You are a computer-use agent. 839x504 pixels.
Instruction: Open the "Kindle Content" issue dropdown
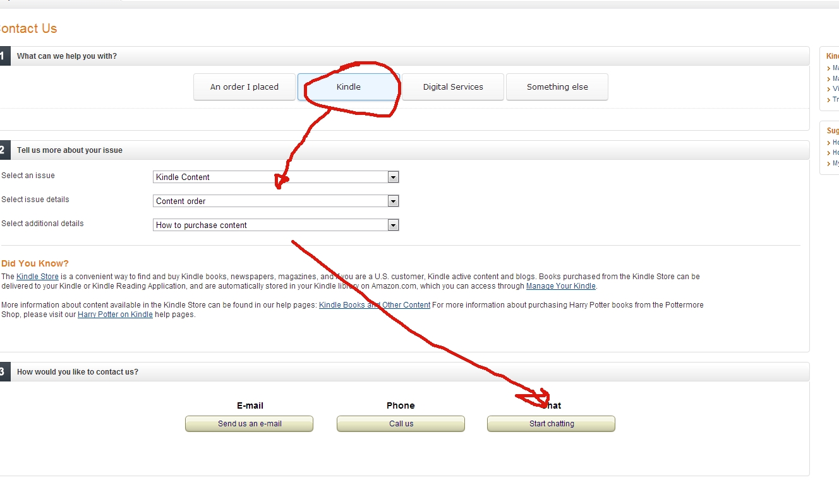(x=275, y=177)
